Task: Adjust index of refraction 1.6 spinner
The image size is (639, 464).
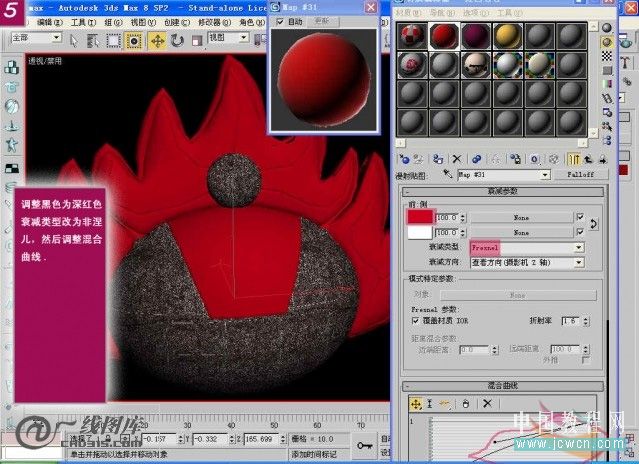Action: tap(586, 321)
